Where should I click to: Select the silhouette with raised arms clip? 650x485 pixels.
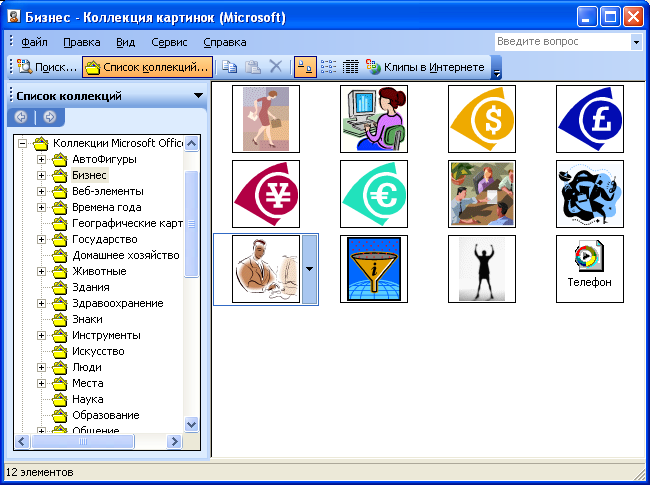click(x=482, y=269)
